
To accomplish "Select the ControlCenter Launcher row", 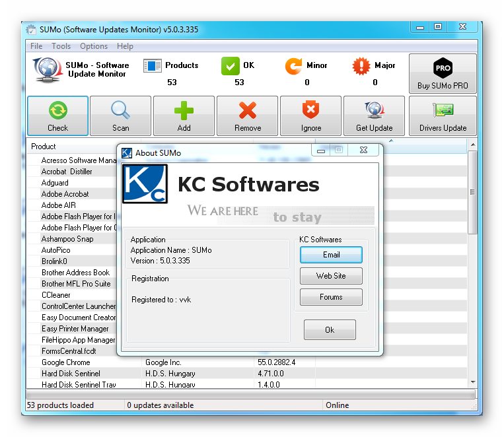I will [79, 306].
